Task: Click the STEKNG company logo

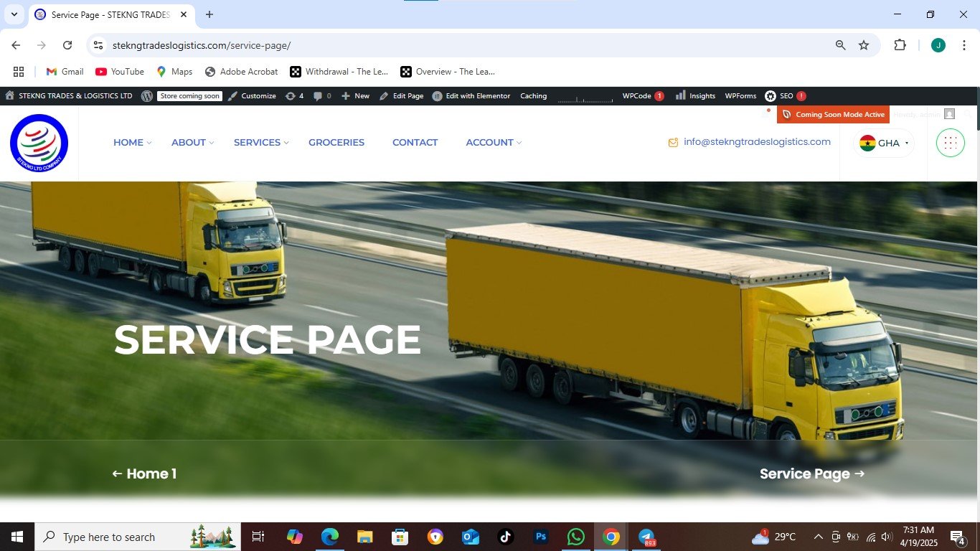Action: point(39,143)
